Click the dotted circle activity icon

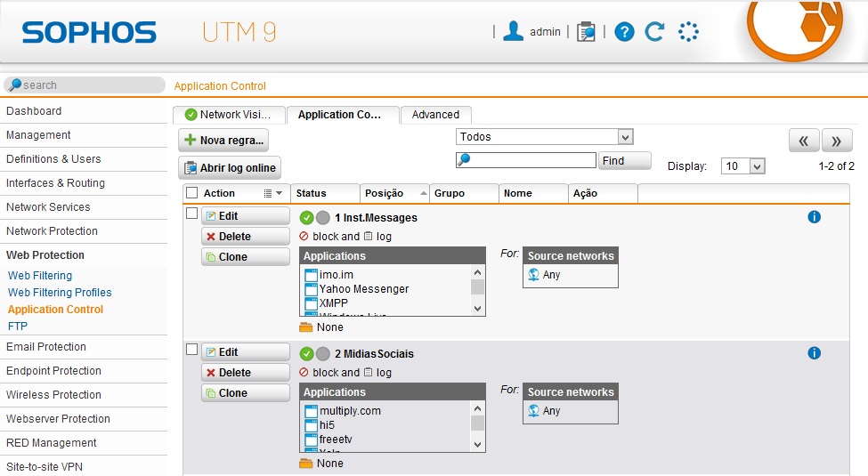(x=689, y=31)
